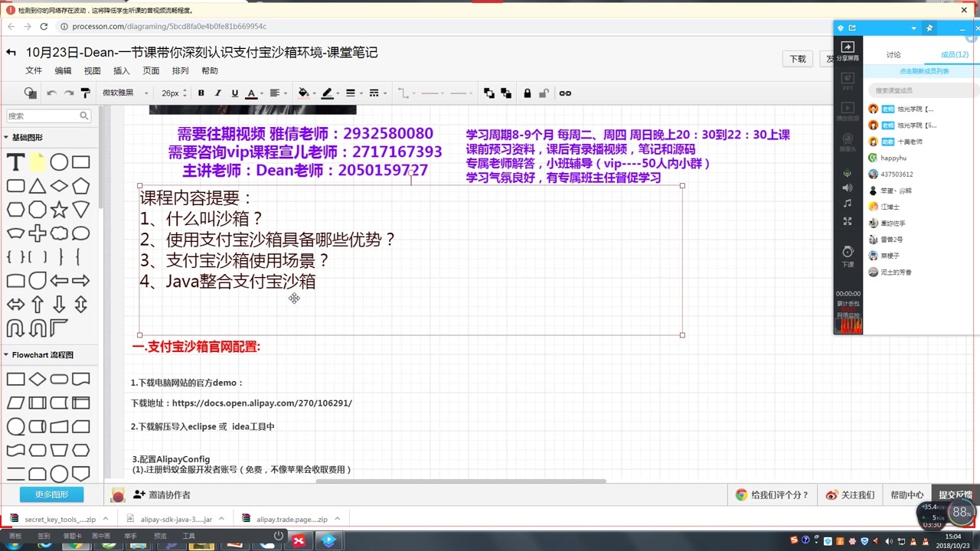
Task: Click the insert link icon
Action: click(565, 93)
